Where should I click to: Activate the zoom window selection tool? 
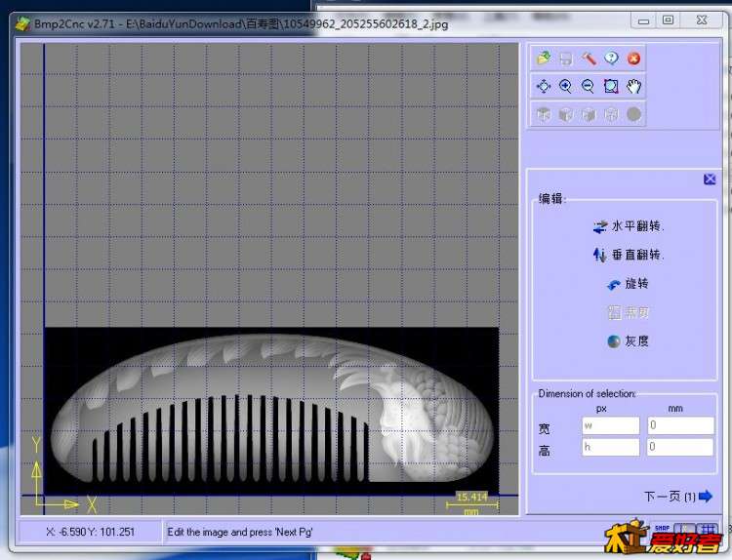(x=611, y=87)
